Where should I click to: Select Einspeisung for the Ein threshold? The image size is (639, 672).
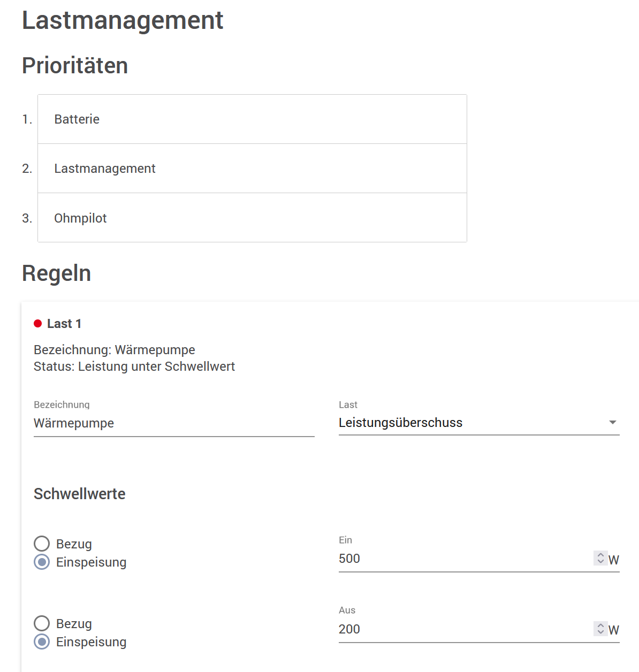[x=41, y=562]
